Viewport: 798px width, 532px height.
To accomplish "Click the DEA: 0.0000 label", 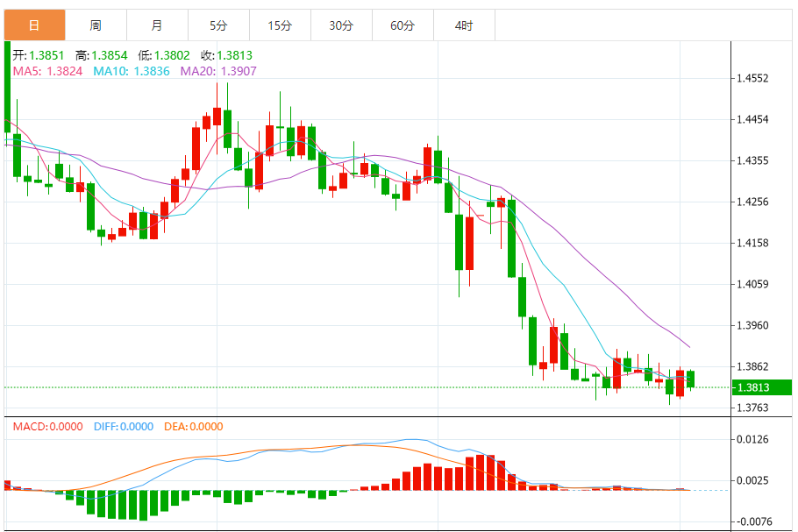I will [x=194, y=427].
